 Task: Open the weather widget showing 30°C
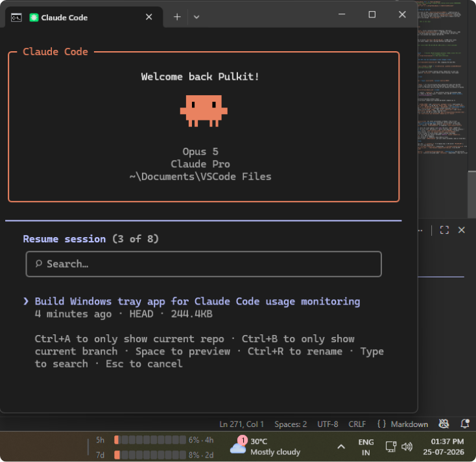(265, 446)
